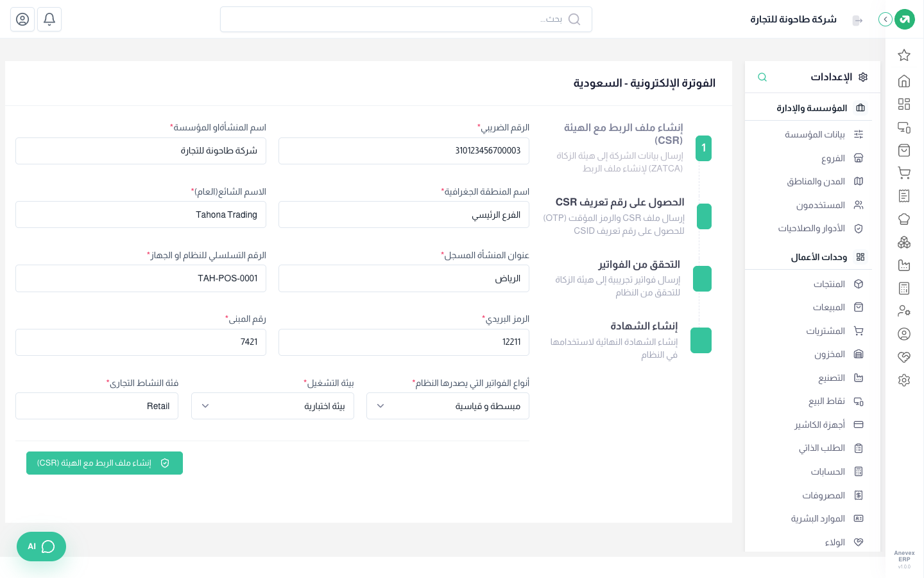The height and width of the screenshot is (578, 924).
Task: Open user circle icon in right rail
Action: [x=904, y=334]
